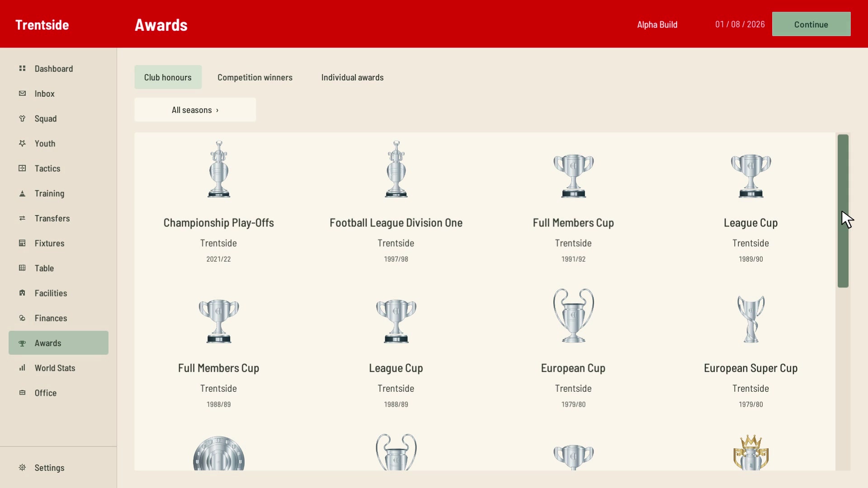This screenshot has height=488, width=868.
Task: Click the Settings gear icon
Action: coord(22,468)
